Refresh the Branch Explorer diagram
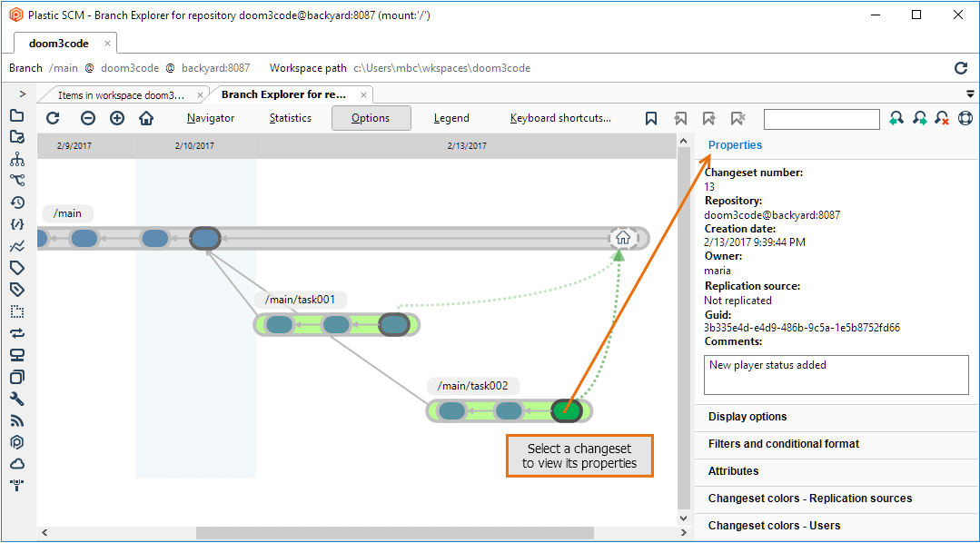The image size is (980, 543). 53,118
